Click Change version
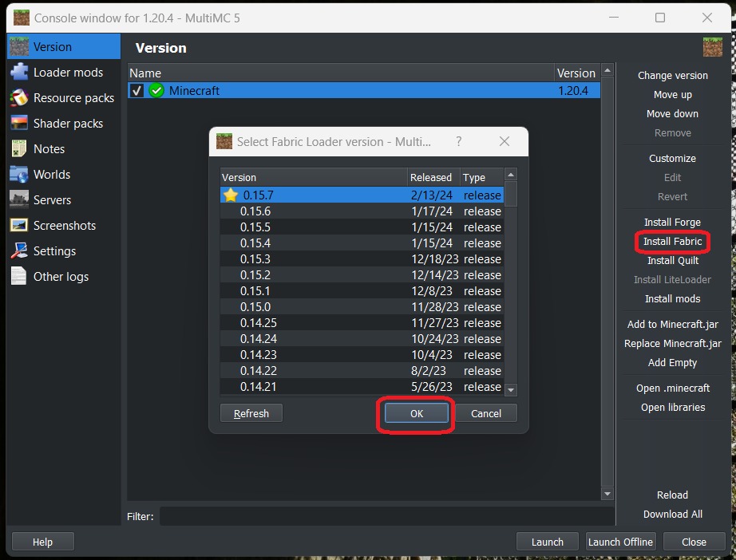Viewport: 736px width, 560px height. [x=673, y=76]
